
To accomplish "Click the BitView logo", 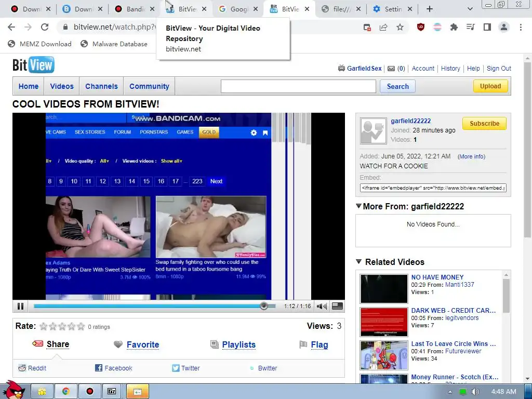I will coord(33,65).
